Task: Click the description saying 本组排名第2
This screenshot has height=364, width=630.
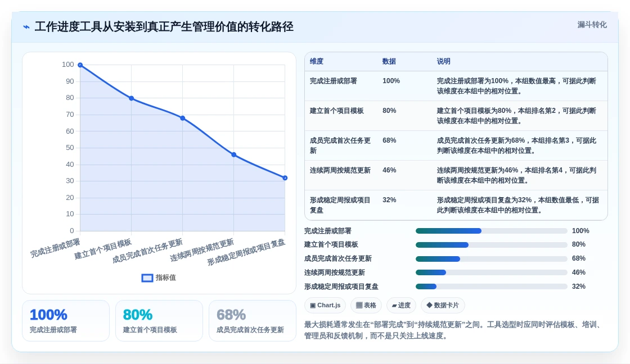Action: click(x=517, y=116)
